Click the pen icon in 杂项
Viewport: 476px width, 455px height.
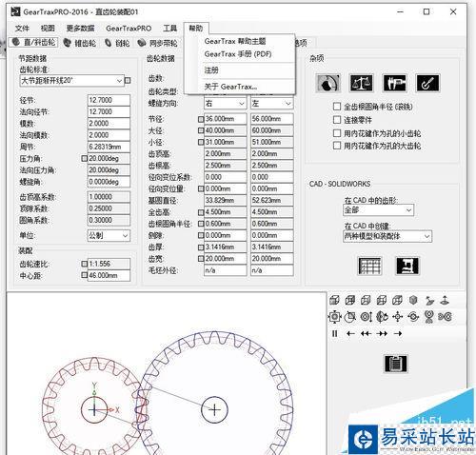[427, 83]
